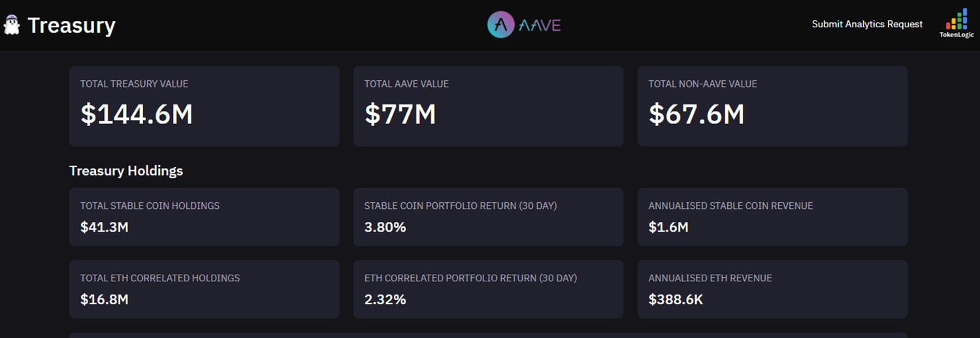Click the Stable Coin Portfolio Return card

488,217
